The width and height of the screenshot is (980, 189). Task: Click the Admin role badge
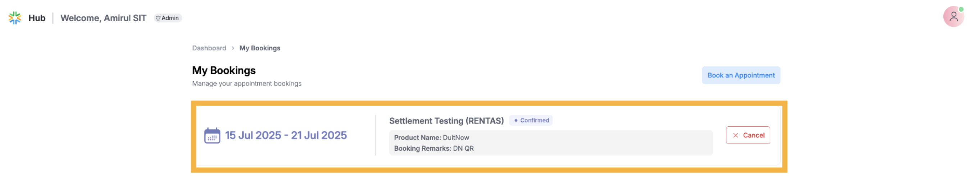coord(168,18)
